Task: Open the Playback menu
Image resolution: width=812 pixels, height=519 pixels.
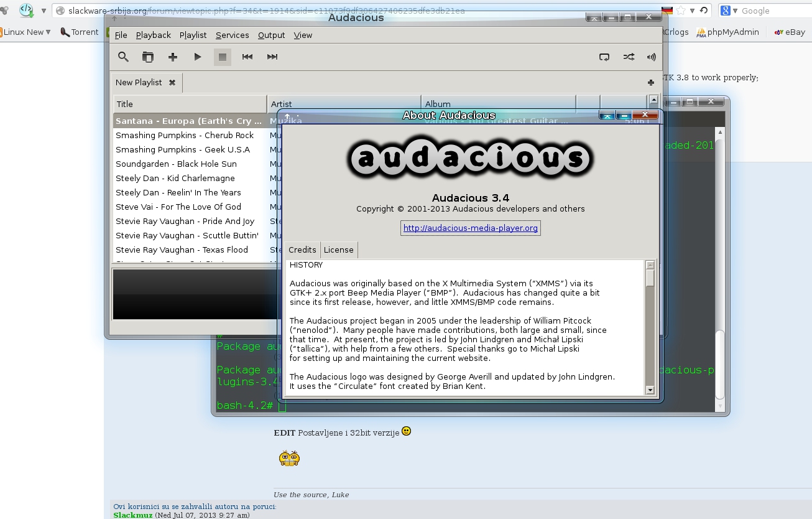Action: 153,35
